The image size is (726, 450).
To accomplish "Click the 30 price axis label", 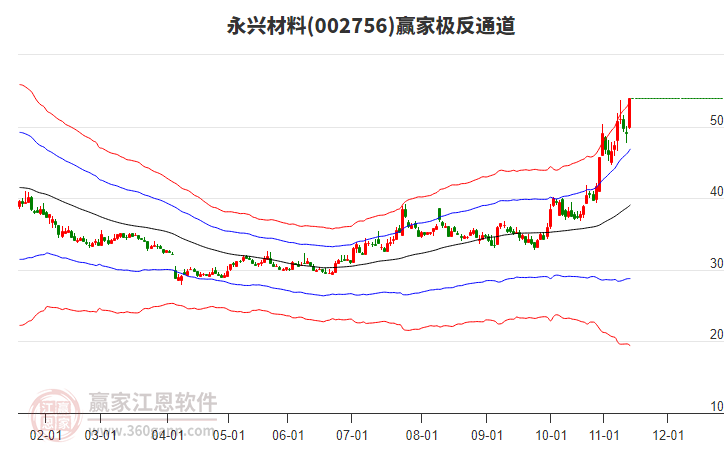I will [716, 263].
